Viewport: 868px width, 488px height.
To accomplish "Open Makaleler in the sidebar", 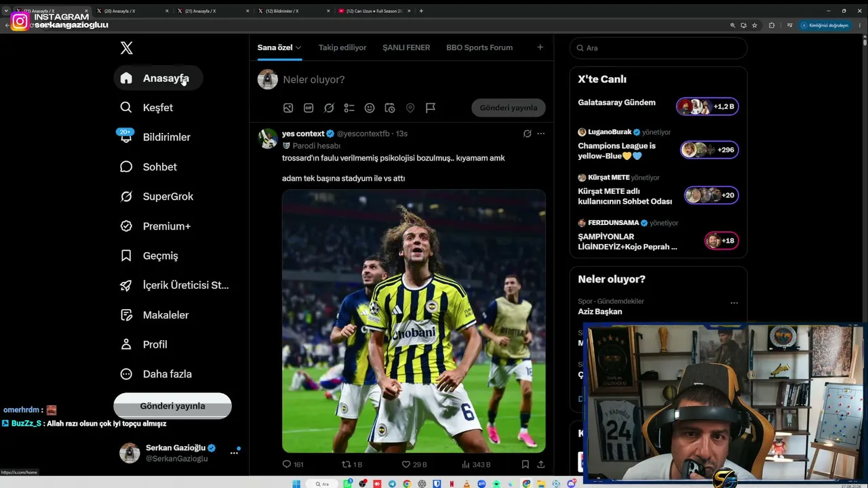I will pos(155,315).
